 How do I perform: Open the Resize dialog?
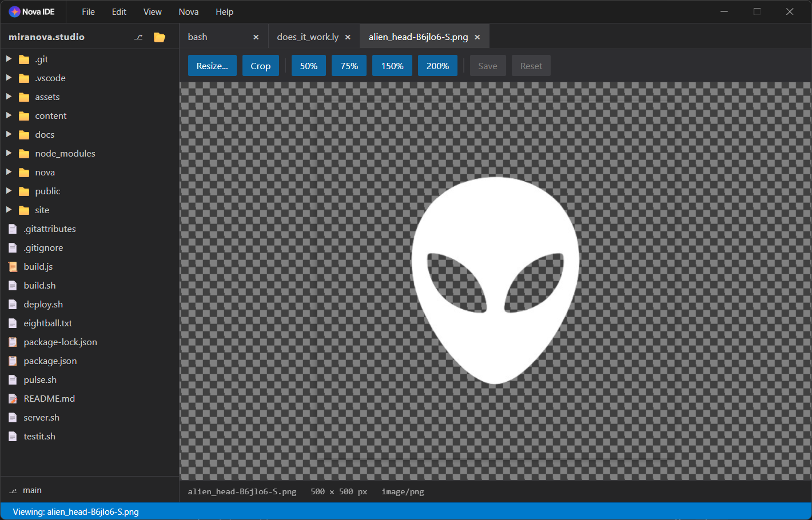tap(212, 65)
